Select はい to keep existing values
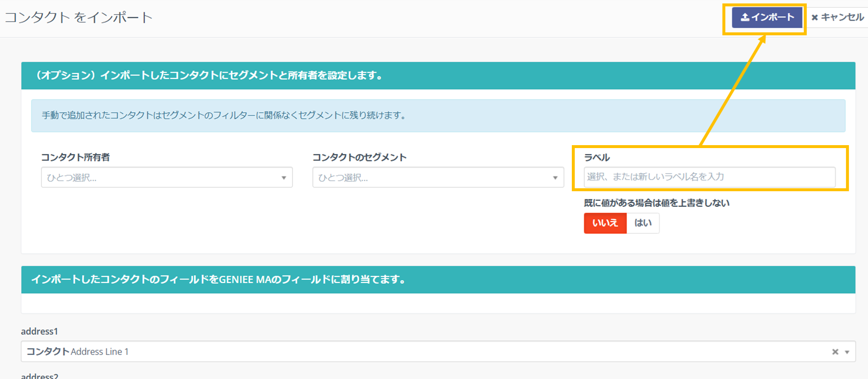Screen dimensions: 868x379 click(642, 223)
